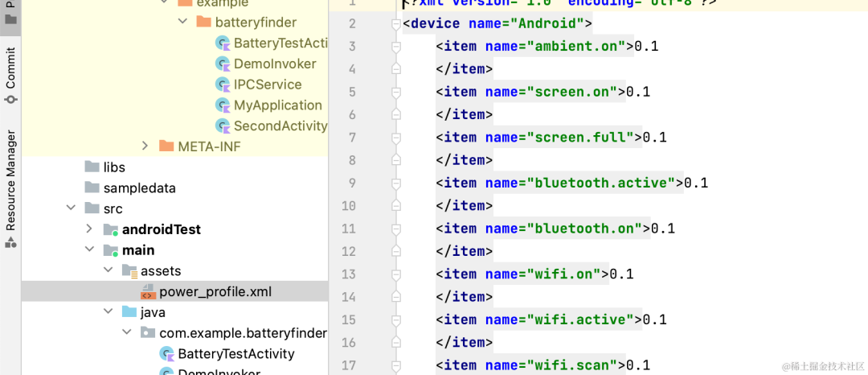
Task: Click the src folder icon
Action: [x=92, y=208]
